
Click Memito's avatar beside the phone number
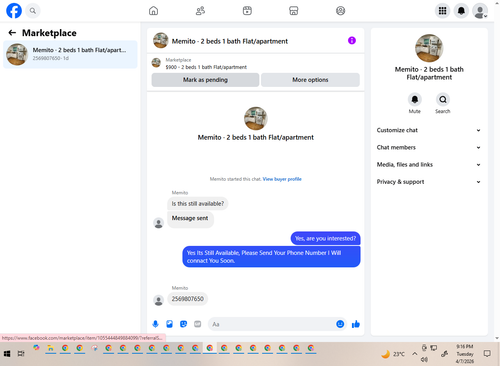click(x=159, y=300)
